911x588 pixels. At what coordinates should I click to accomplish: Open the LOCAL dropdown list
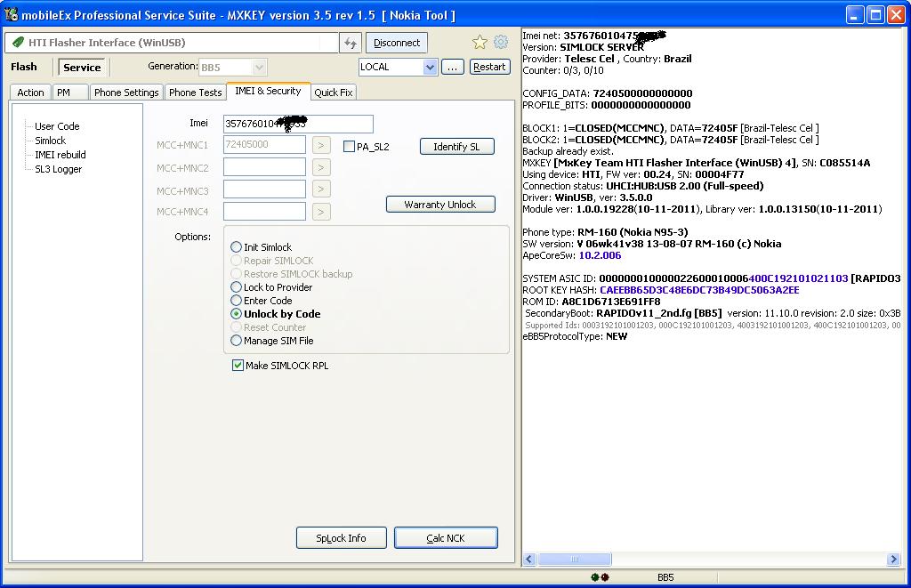430,67
